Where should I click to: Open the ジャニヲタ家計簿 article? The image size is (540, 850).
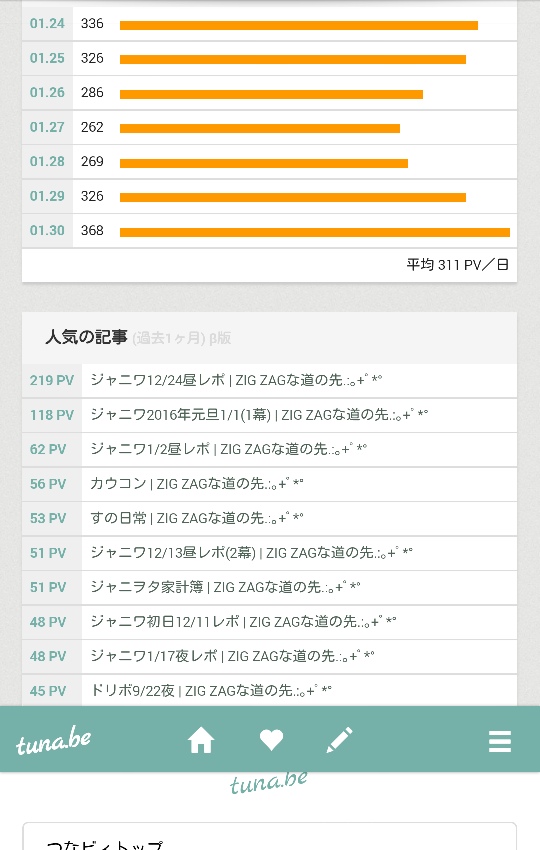point(269,588)
